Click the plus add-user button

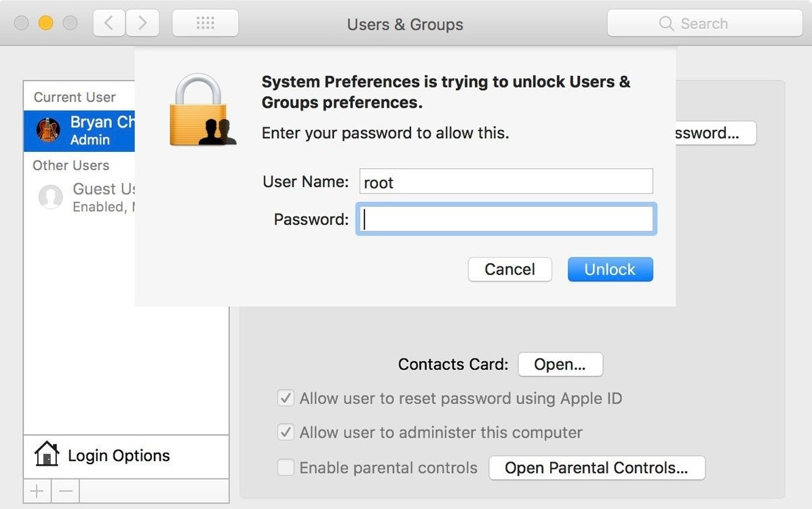coord(37,491)
